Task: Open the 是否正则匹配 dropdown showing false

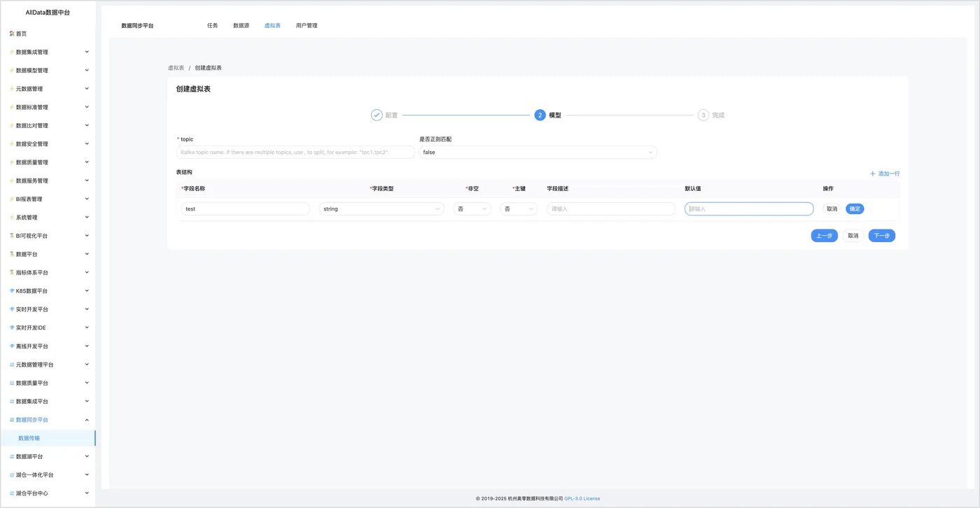Action: pos(538,152)
